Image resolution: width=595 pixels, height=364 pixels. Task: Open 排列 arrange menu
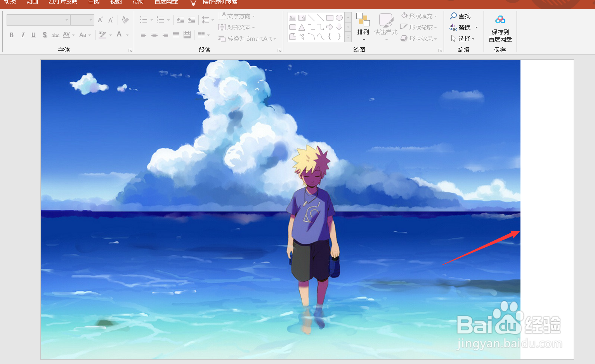click(363, 27)
